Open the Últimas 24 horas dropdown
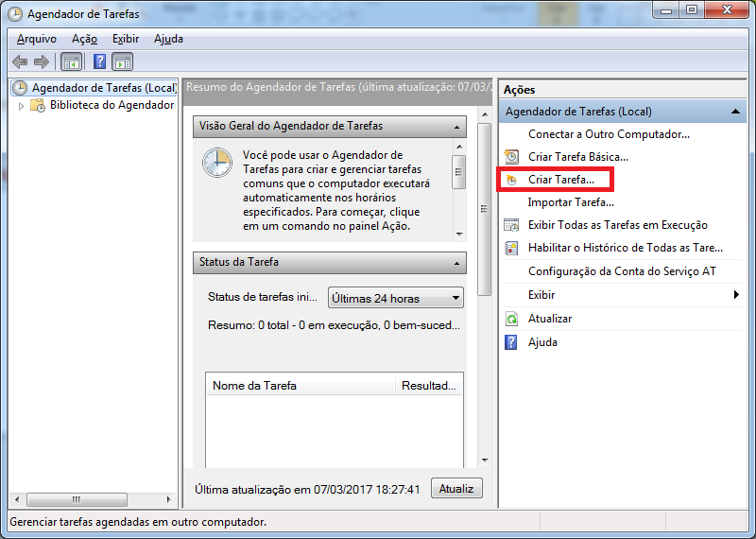Viewport: 756px width, 539px height. coord(396,298)
